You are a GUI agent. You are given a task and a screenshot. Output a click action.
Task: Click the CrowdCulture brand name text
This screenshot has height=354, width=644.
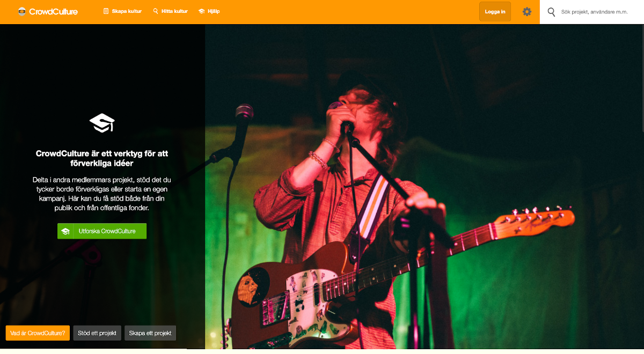tap(53, 11)
